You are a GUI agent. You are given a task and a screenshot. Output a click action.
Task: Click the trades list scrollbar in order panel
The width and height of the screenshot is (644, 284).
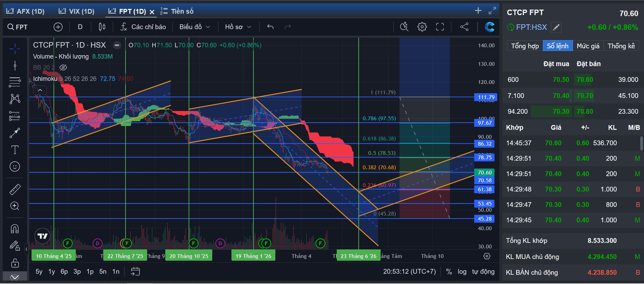[641, 143]
